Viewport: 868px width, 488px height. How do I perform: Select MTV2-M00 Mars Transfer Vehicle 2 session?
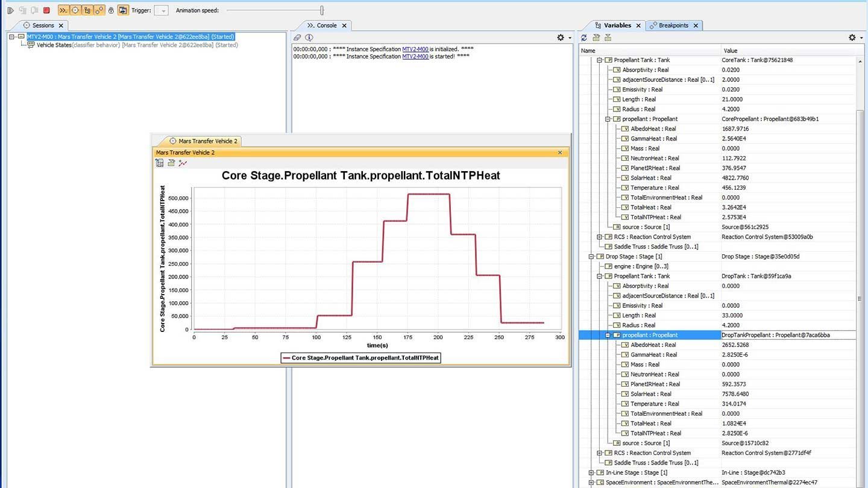tap(130, 37)
